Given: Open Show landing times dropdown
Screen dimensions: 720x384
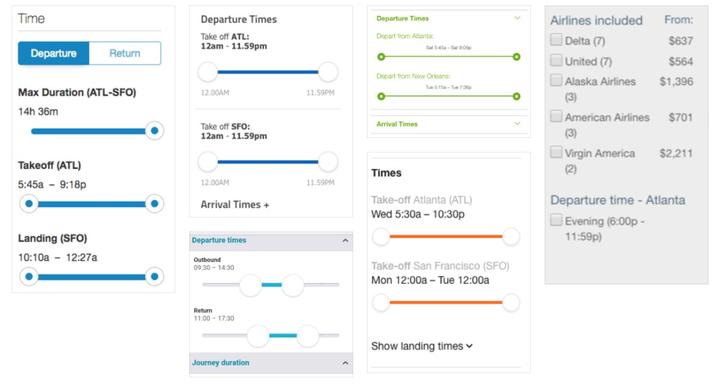Looking at the screenshot, I should point(422,346).
